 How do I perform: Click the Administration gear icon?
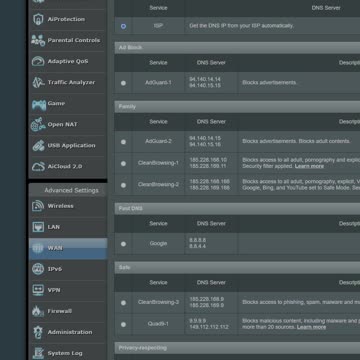pos(38,332)
